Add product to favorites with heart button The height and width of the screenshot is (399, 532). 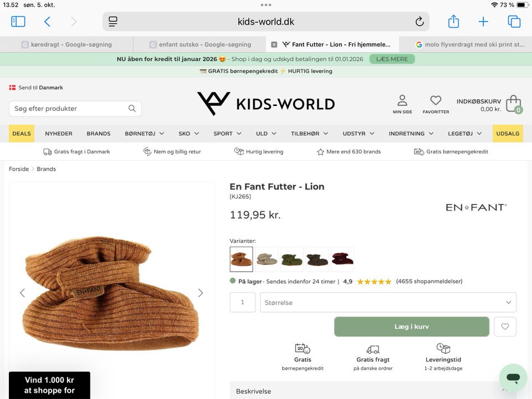point(505,327)
